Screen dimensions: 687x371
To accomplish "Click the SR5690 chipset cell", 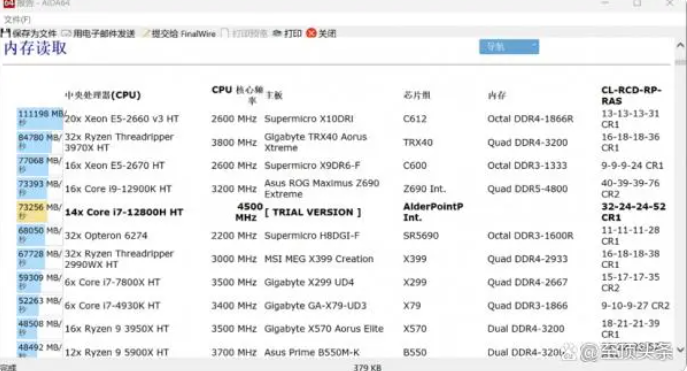I will (x=421, y=236).
